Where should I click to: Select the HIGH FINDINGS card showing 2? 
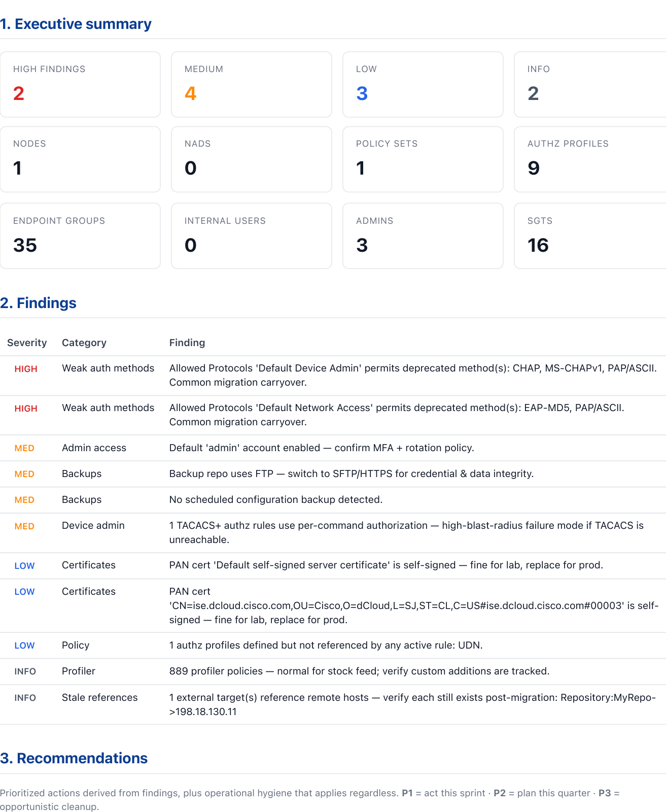pos(80,84)
